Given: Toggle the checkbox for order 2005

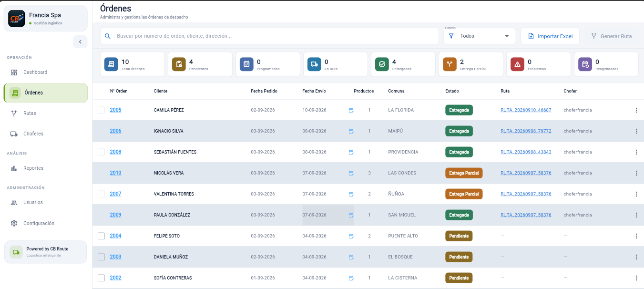Looking at the screenshot, I should (x=101, y=110).
